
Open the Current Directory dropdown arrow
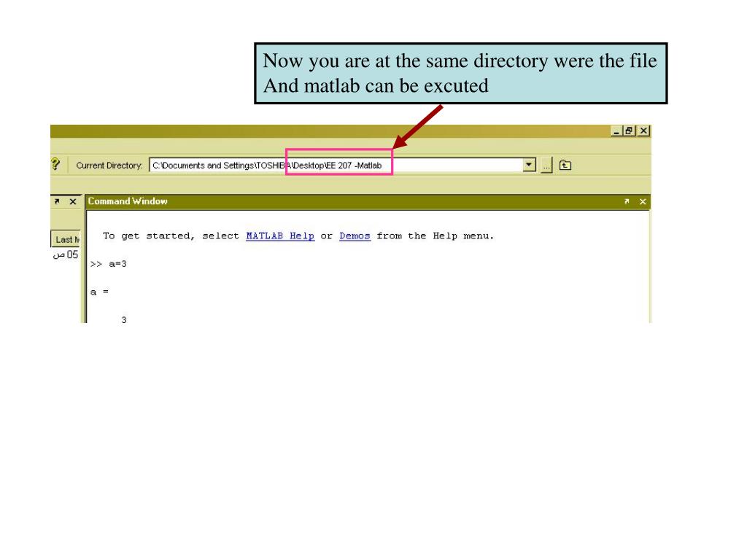(x=530, y=165)
